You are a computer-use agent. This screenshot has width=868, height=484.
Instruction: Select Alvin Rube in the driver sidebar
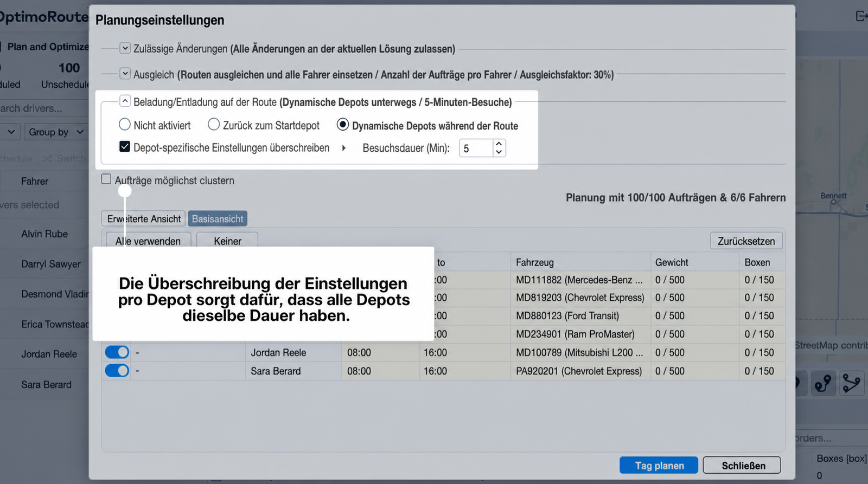(x=44, y=234)
